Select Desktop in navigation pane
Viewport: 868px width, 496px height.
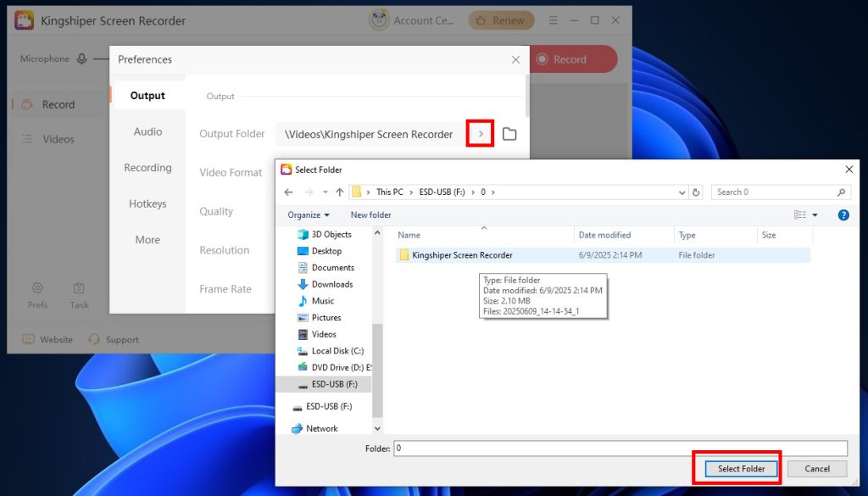pyautogui.click(x=326, y=251)
